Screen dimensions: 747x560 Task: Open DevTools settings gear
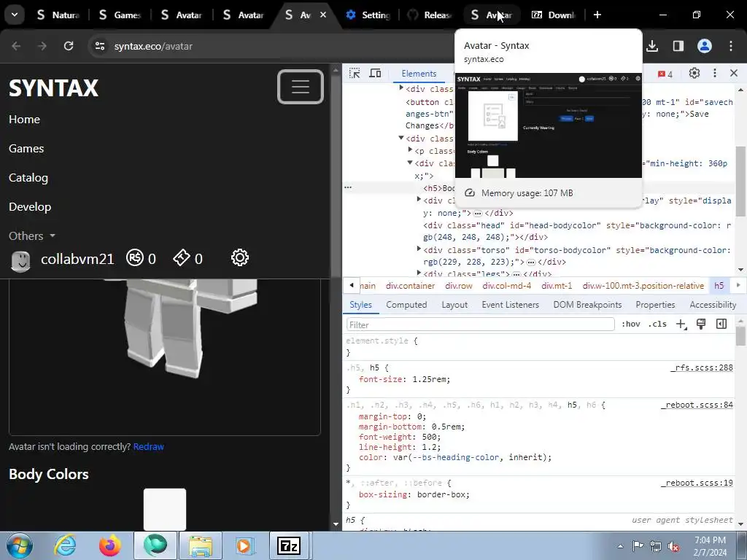(x=694, y=74)
